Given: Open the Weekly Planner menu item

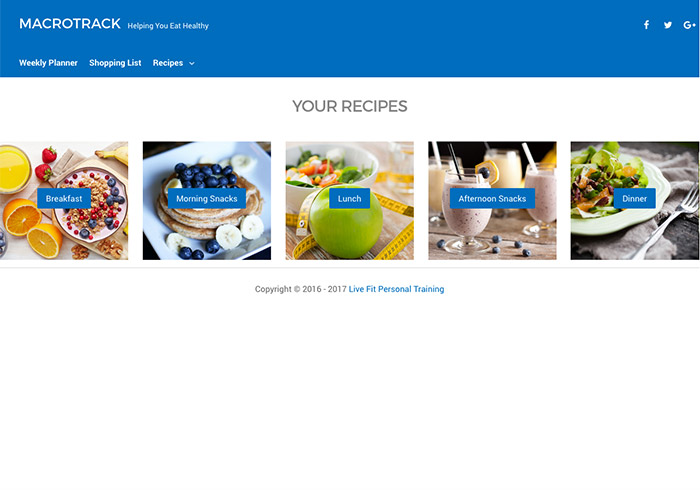Looking at the screenshot, I should point(48,63).
